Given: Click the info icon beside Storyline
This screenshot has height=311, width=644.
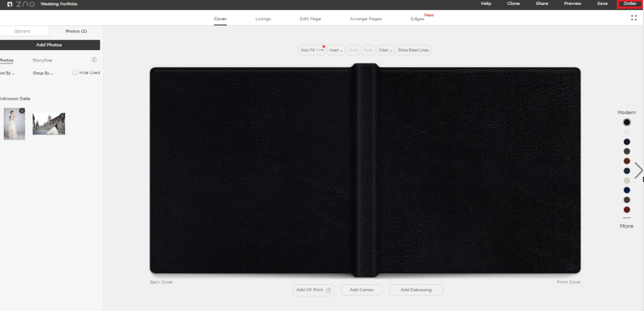Looking at the screenshot, I should (94, 60).
